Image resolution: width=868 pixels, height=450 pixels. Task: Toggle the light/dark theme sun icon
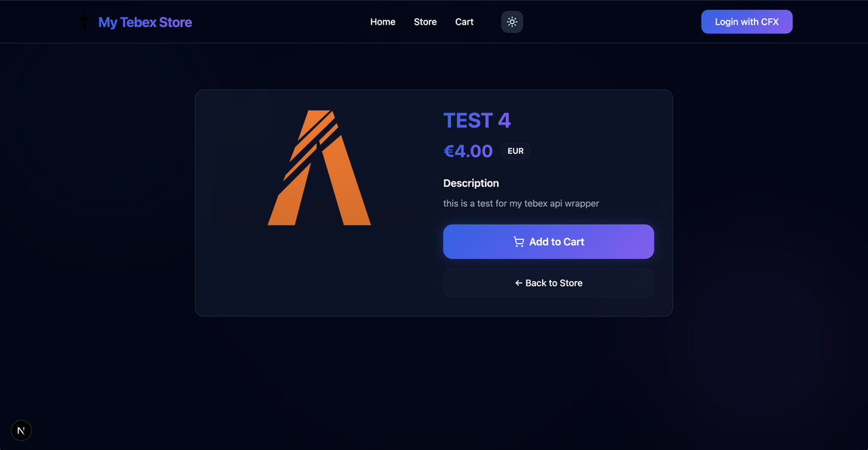512,22
